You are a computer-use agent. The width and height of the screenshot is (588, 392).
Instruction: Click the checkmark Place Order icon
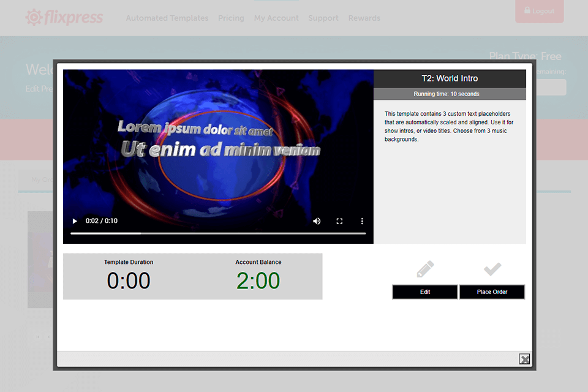pos(492,268)
